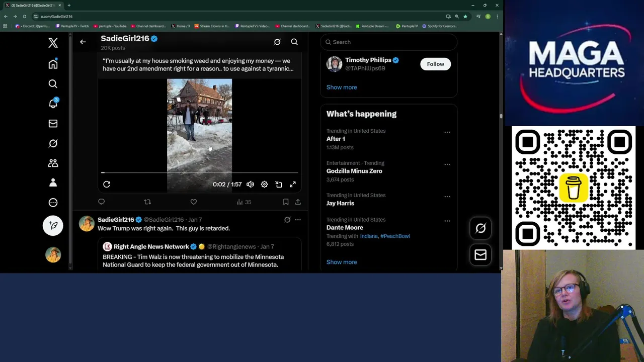Follow Timothy Phillips

tap(436, 64)
